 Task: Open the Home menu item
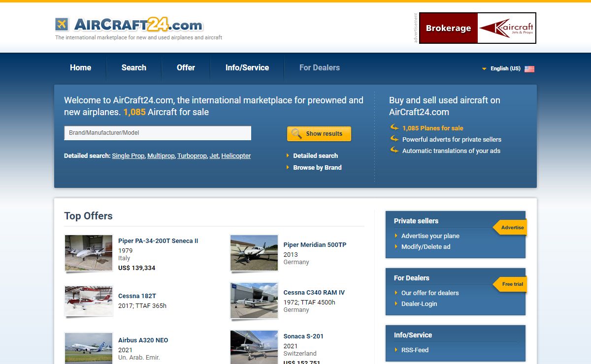coord(81,68)
